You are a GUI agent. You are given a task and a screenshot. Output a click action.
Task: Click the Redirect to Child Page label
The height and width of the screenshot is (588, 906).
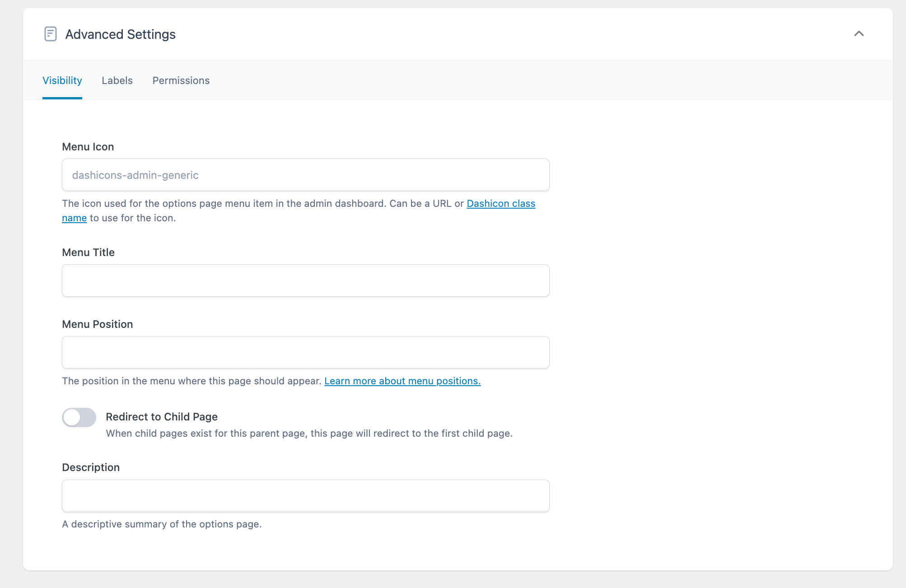pyautogui.click(x=161, y=416)
